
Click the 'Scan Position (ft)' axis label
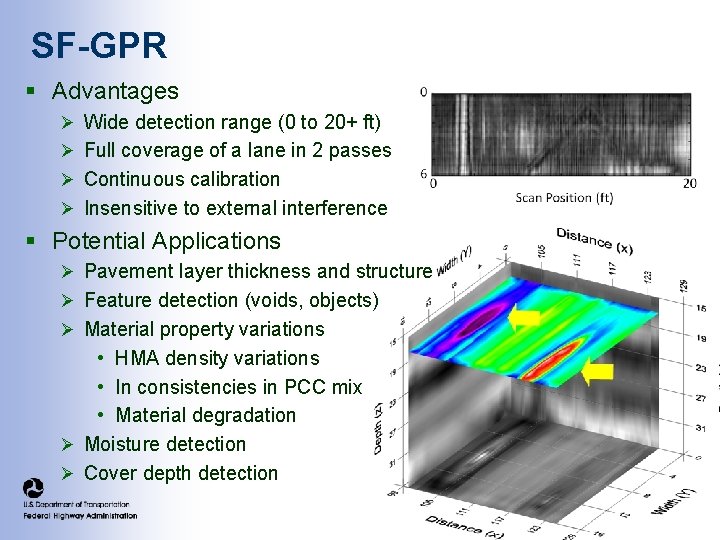(x=564, y=198)
